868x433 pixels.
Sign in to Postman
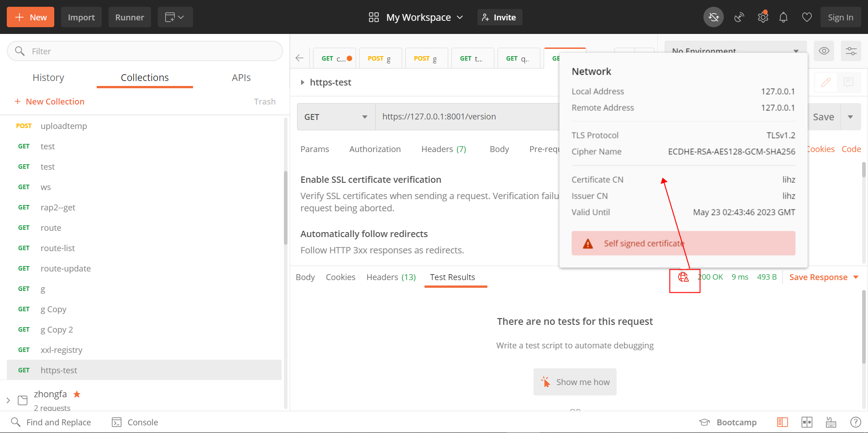pyautogui.click(x=840, y=17)
